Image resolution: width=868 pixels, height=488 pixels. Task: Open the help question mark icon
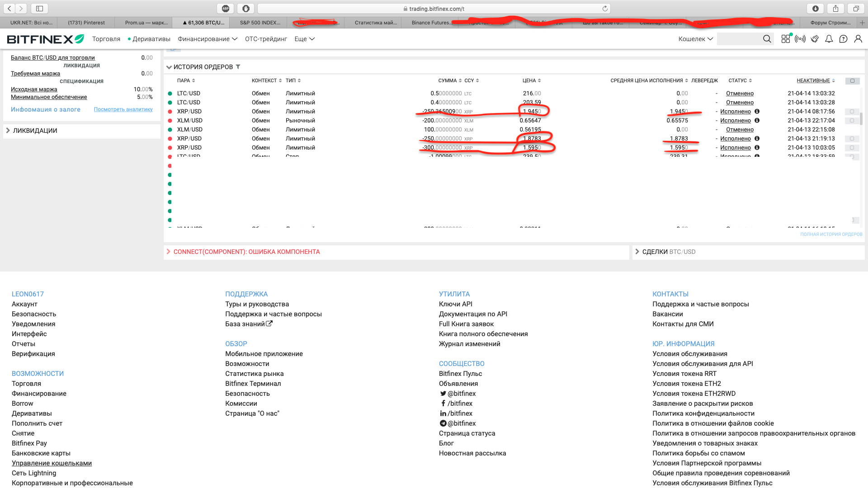coord(843,39)
